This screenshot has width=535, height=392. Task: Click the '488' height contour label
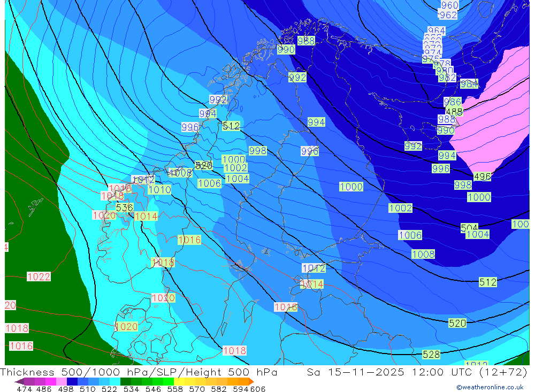[454, 111]
